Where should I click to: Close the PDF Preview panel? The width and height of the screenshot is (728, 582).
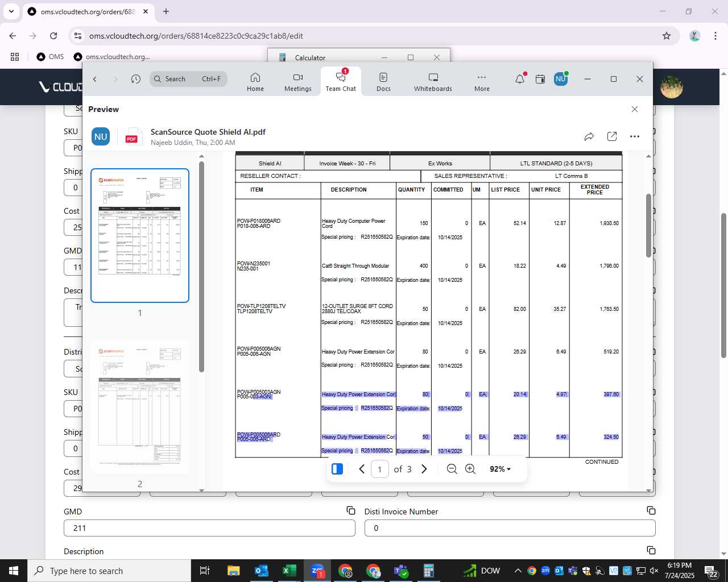[x=635, y=109]
